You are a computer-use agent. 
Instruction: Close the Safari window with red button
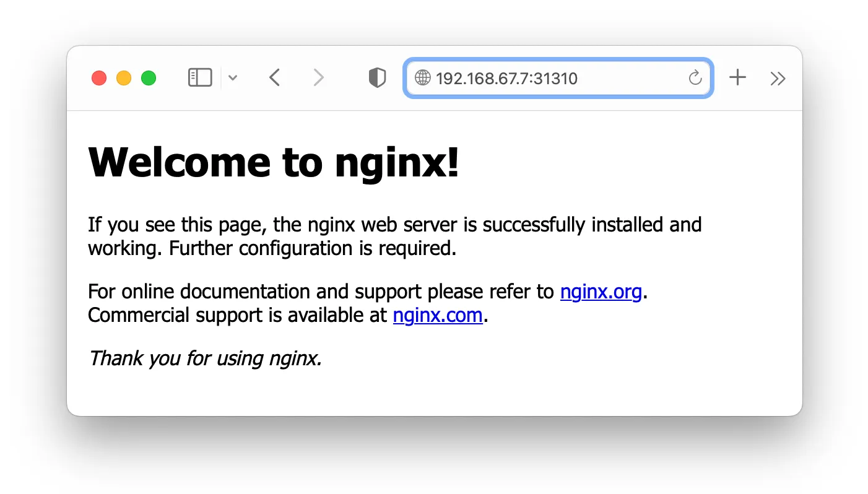coord(99,78)
